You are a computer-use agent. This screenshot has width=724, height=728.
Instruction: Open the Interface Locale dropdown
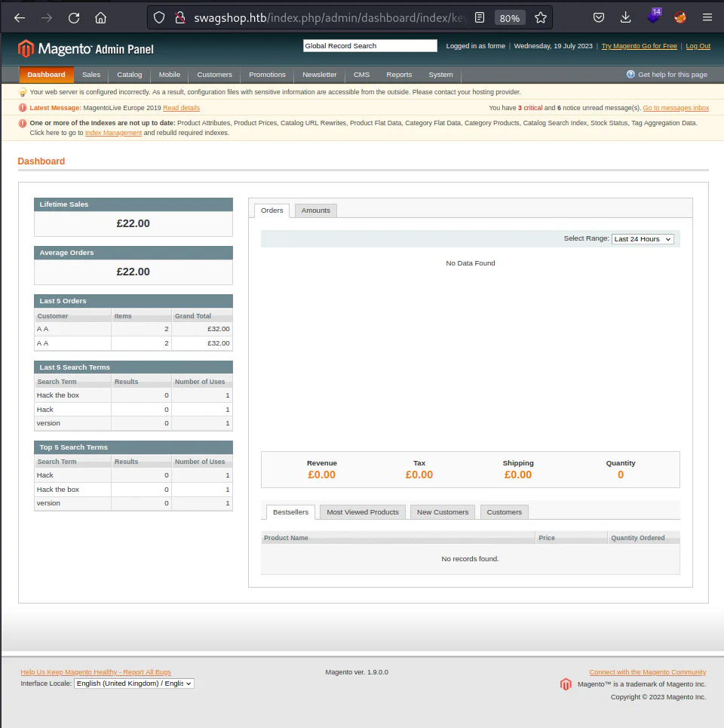point(133,683)
